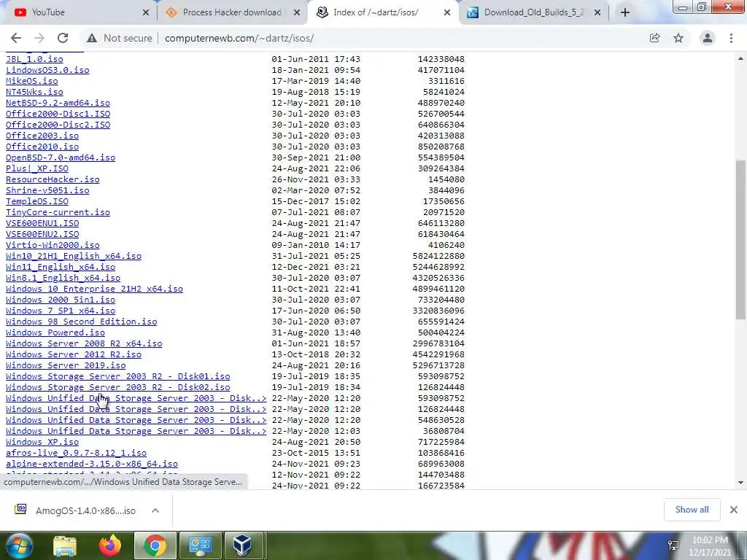Open a new browser tab
This screenshot has width=747, height=560.
625,12
